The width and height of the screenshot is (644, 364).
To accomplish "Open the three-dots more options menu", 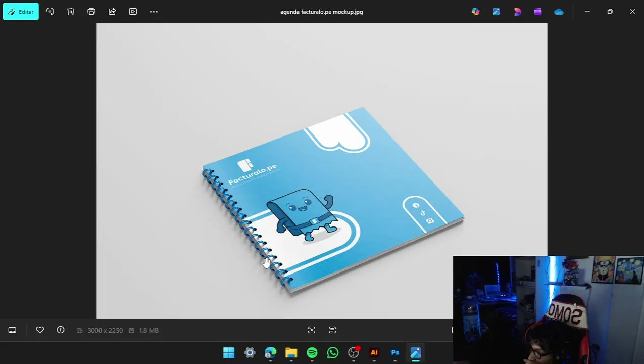I will point(154,12).
